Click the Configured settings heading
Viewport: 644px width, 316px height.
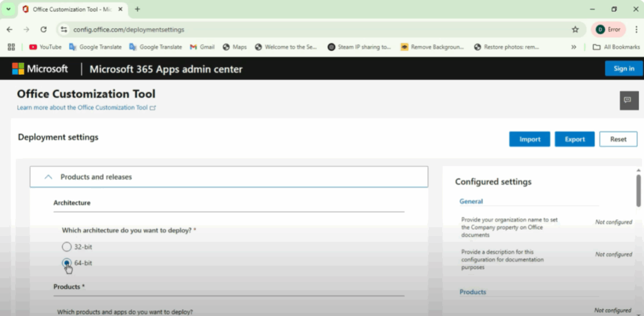tap(493, 182)
